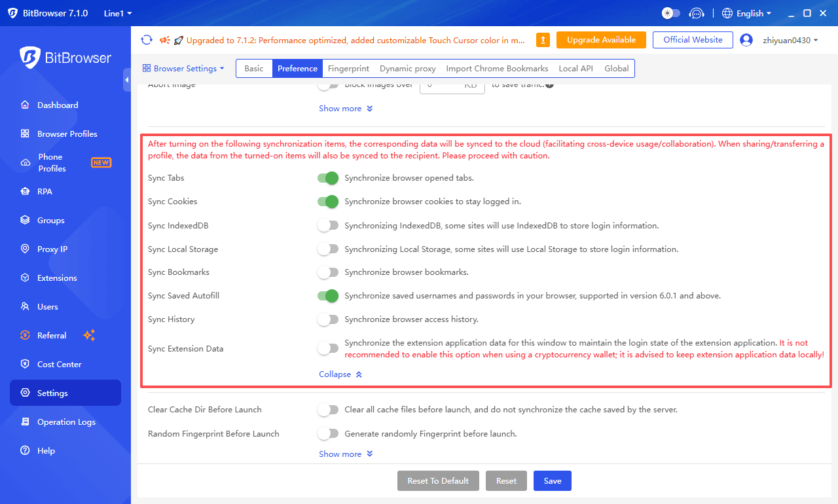Collapse the synchronization options section
This screenshot has width=838, height=504.
(340, 374)
